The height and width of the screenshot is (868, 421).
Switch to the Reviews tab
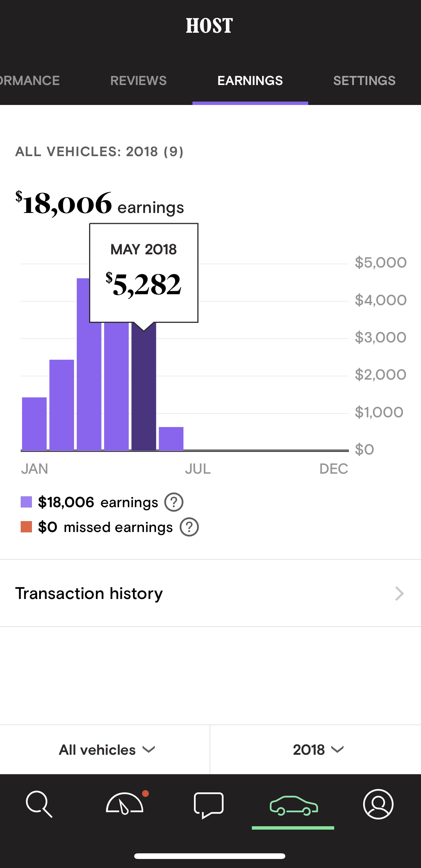138,81
